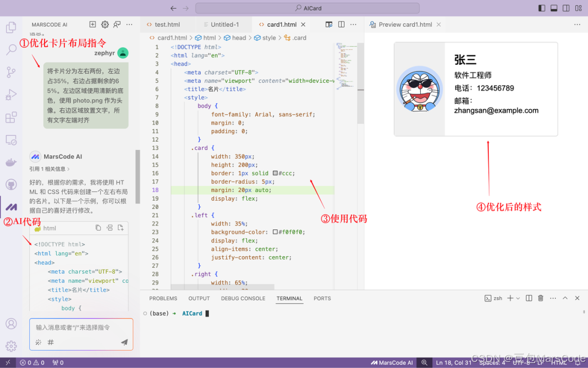Customize the editor layout
Image resolution: width=588 pixels, height=368 pixels.
pos(578,8)
